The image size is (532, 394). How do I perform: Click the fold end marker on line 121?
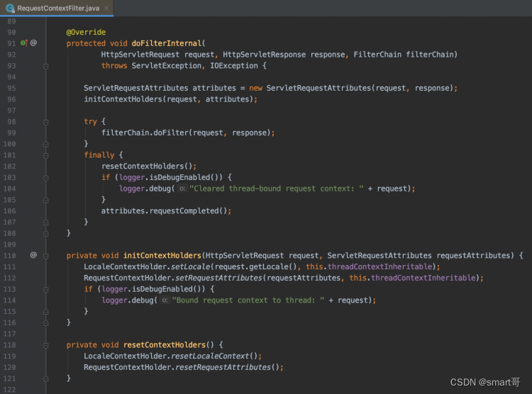[x=46, y=378]
